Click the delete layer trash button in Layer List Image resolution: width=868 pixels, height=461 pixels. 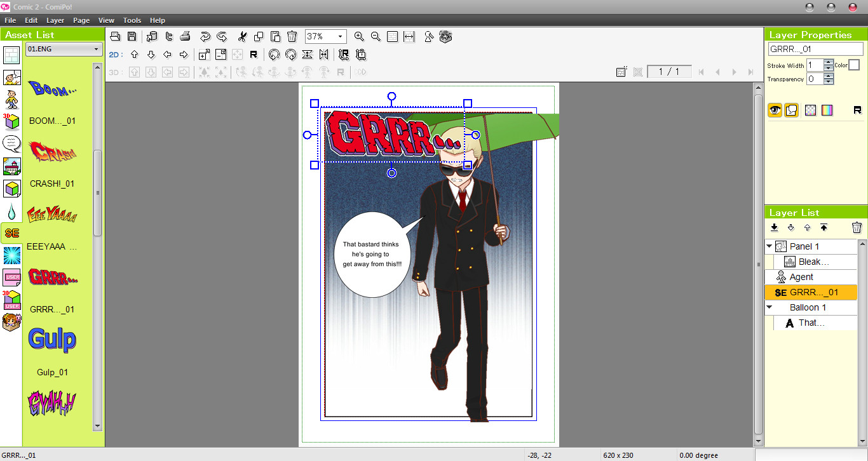click(856, 227)
